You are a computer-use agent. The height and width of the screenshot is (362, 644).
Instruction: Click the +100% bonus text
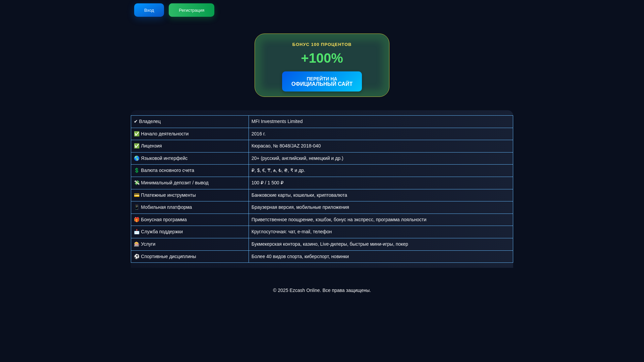pos(322,58)
